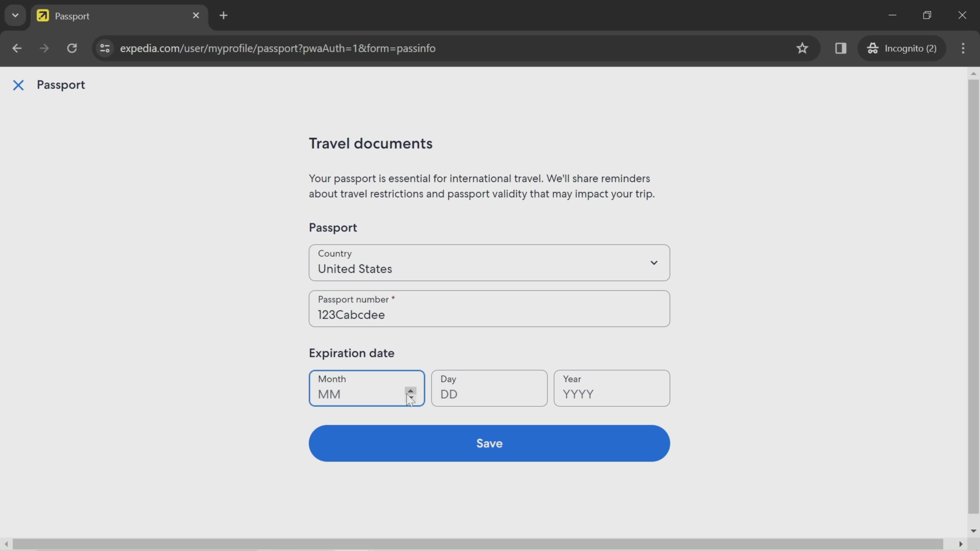Click the X to close passport form
This screenshot has width=980, height=551.
[x=18, y=85]
